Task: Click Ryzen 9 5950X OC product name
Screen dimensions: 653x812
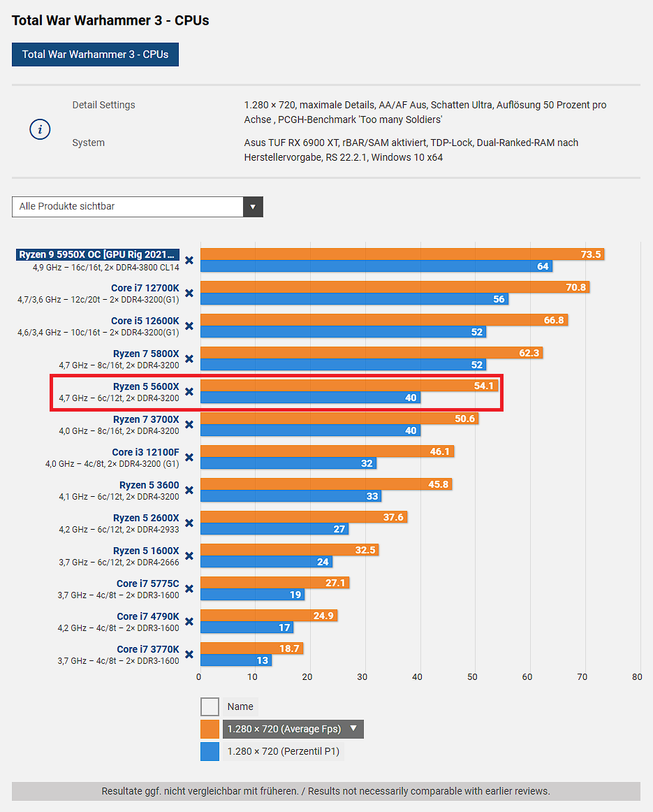Action: point(98,254)
